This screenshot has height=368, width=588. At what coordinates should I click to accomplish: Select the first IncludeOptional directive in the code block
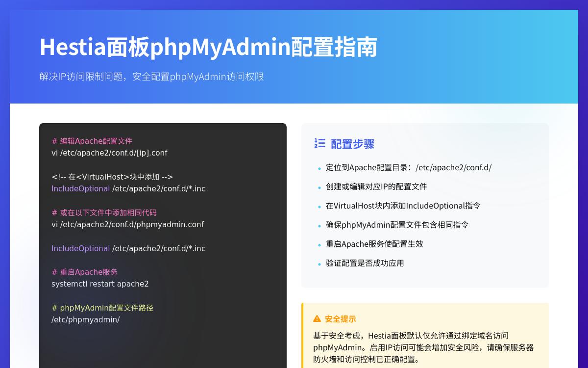pos(80,188)
